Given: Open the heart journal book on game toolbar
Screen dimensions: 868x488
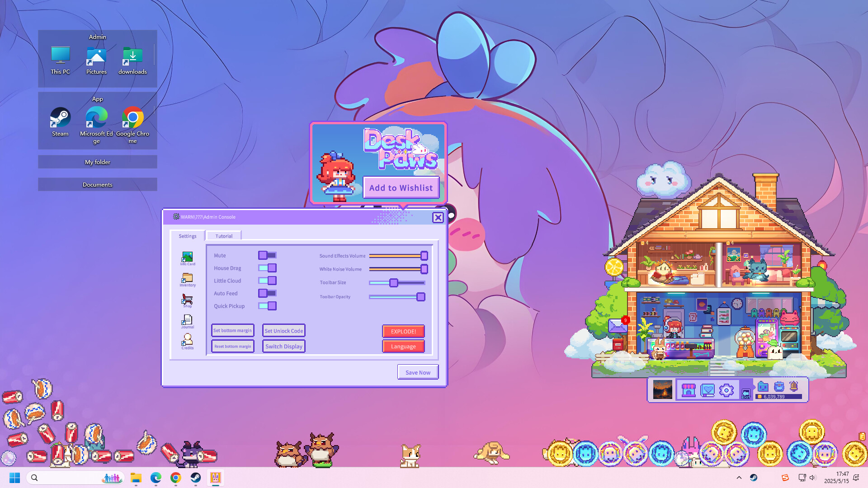Looking at the screenshot, I should (x=707, y=389).
